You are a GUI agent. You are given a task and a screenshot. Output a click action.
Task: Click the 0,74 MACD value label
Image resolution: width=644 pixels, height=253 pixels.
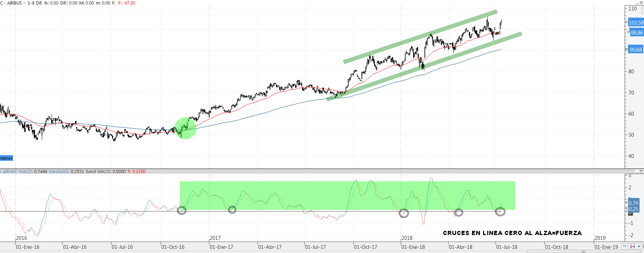(633, 203)
